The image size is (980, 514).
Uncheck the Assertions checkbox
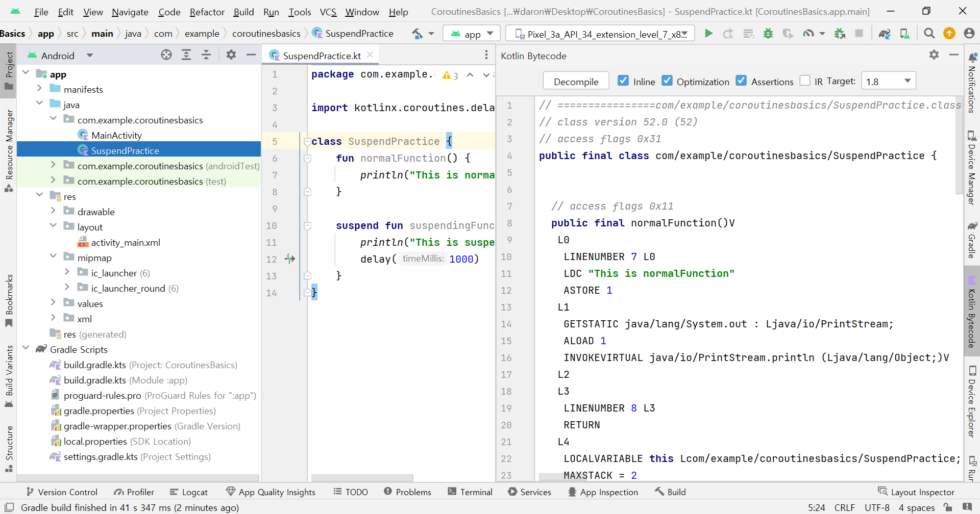pos(741,81)
